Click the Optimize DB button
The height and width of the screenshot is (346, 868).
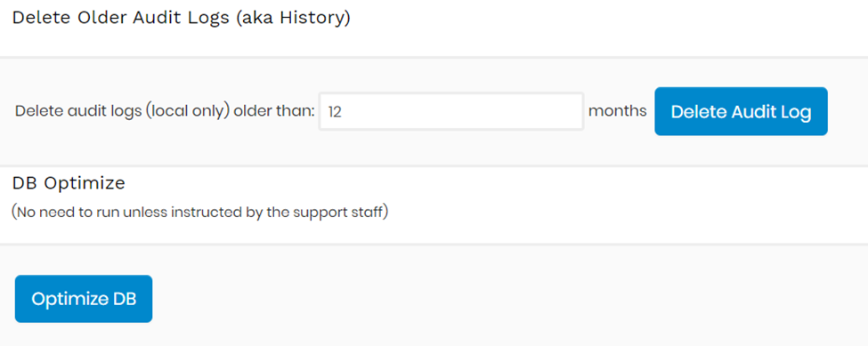84,299
